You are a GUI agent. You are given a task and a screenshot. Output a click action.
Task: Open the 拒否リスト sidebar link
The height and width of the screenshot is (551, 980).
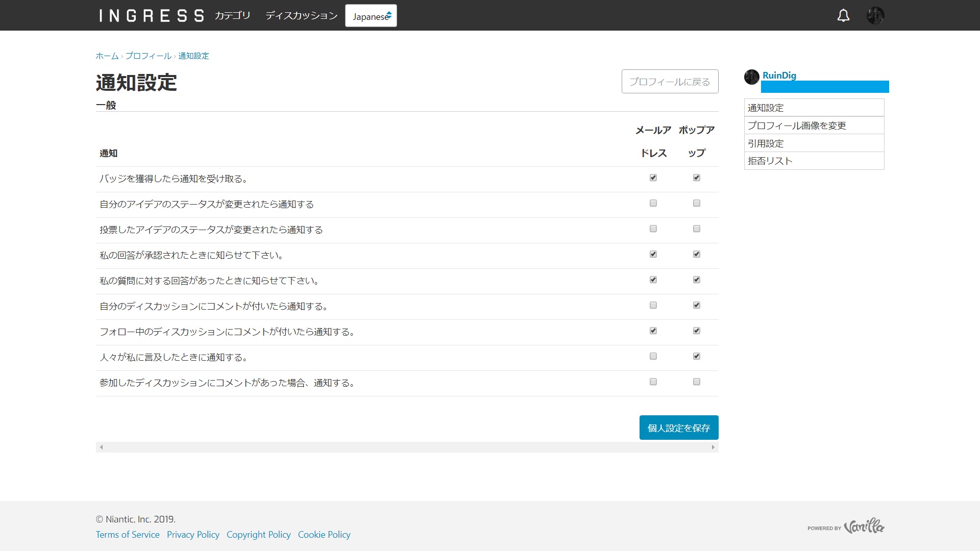tap(770, 160)
